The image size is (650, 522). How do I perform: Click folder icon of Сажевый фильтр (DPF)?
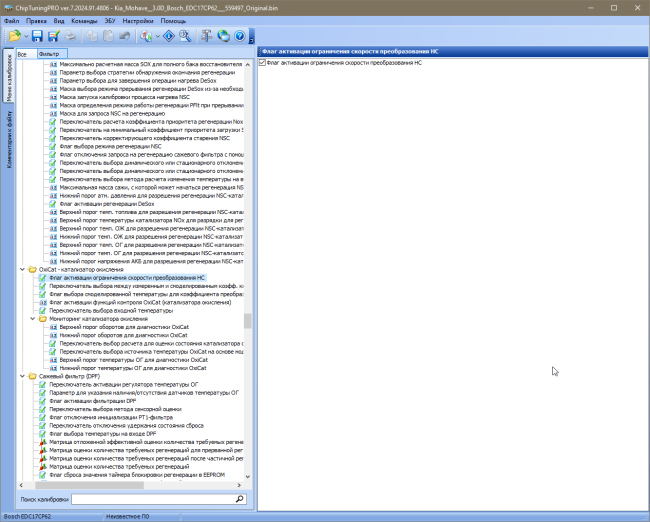[x=32, y=376]
